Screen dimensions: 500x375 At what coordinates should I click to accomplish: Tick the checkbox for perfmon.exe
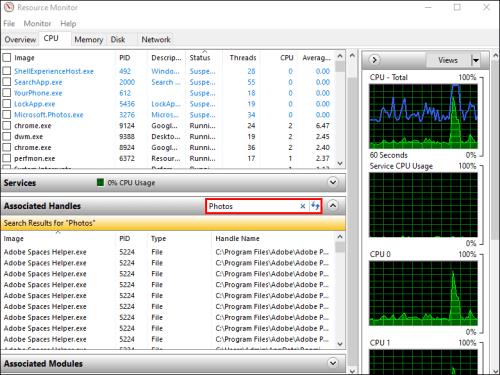(7, 158)
